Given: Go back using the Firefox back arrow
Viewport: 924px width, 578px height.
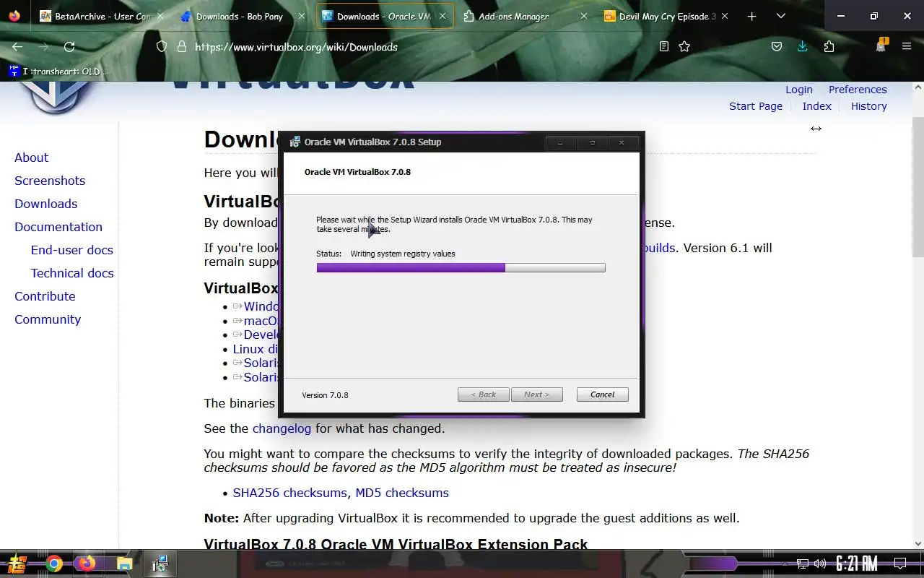Looking at the screenshot, I should point(17,46).
